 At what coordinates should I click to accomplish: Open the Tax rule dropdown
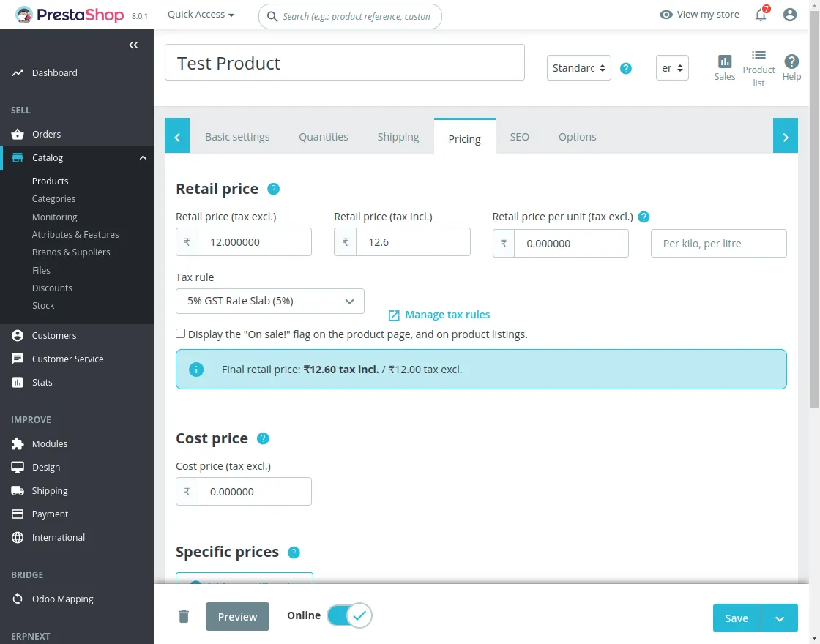[x=270, y=301]
